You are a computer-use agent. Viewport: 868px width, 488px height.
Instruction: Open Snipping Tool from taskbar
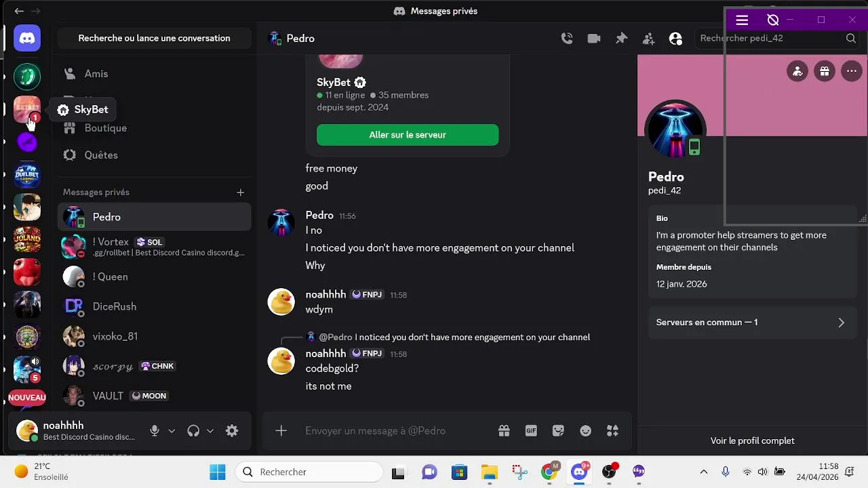[519, 472]
